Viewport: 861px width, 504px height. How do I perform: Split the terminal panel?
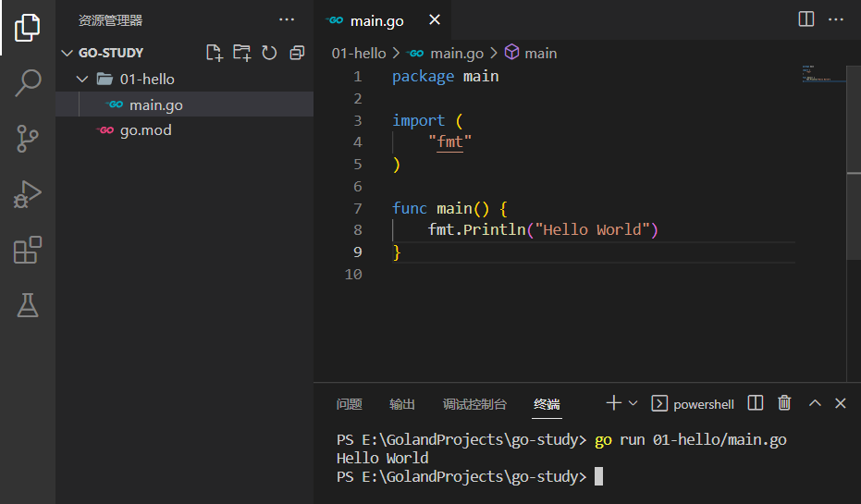point(756,403)
